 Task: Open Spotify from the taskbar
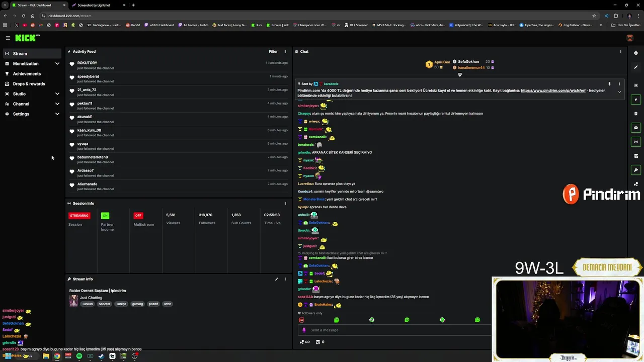click(79, 356)
